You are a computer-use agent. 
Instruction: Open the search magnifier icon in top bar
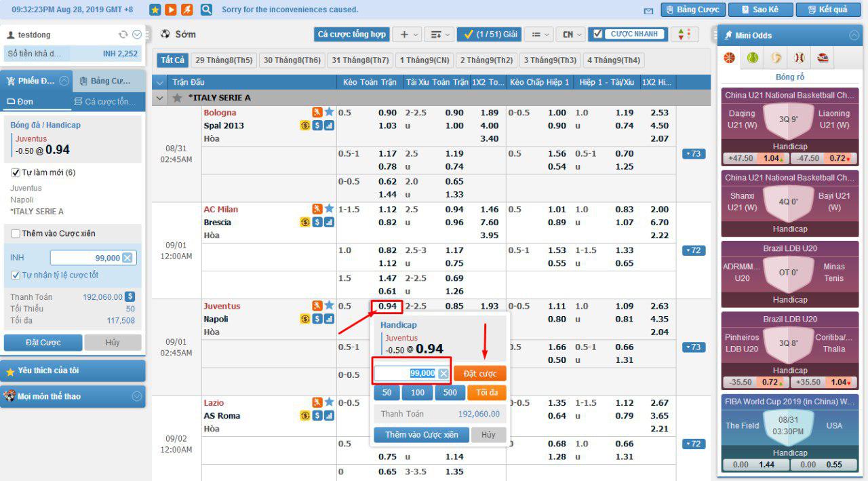point(206,9)
